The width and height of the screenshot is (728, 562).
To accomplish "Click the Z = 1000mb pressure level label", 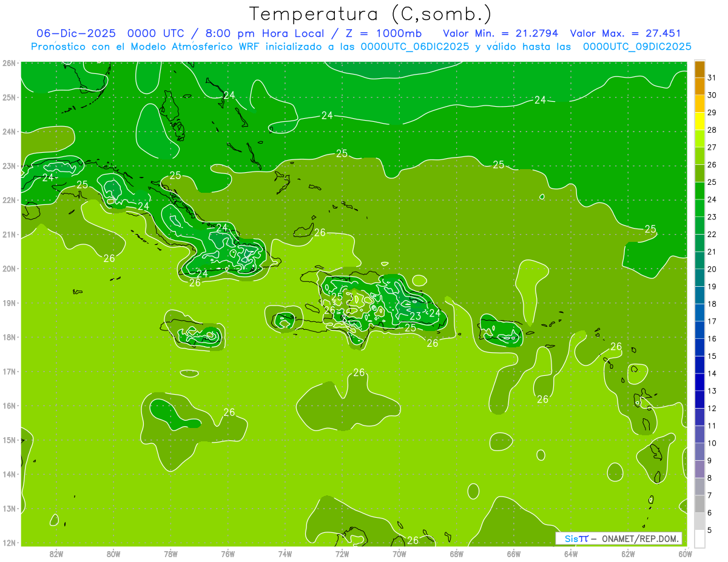I will tap(388, 33).
